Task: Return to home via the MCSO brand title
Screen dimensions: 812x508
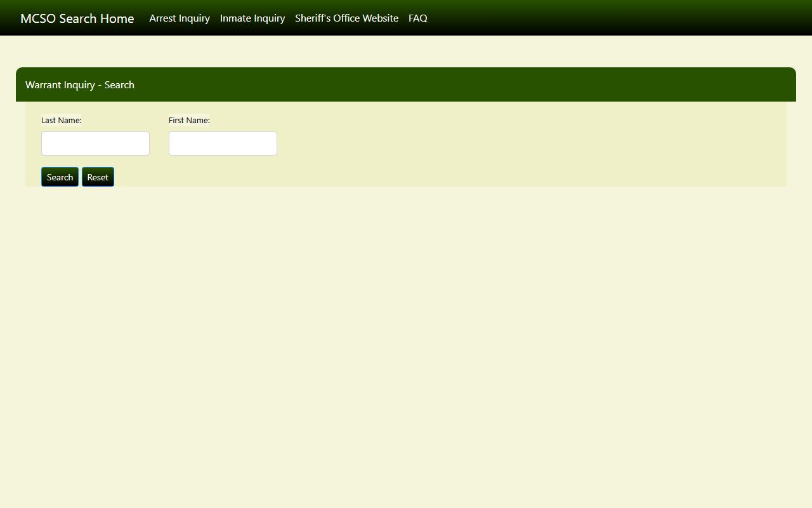Action: click(x=77, y=18)
